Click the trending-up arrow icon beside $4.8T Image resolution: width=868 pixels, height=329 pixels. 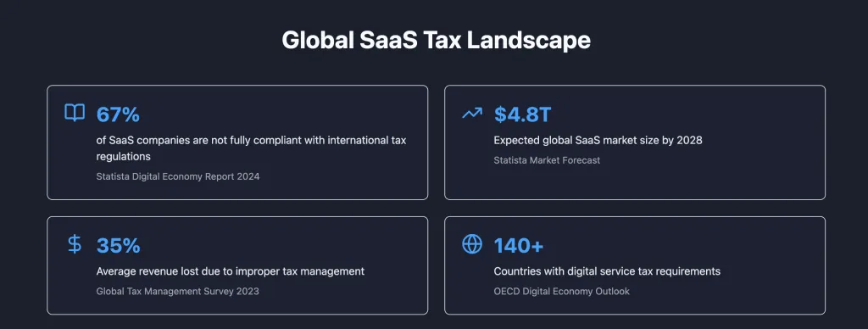[472, 114]
